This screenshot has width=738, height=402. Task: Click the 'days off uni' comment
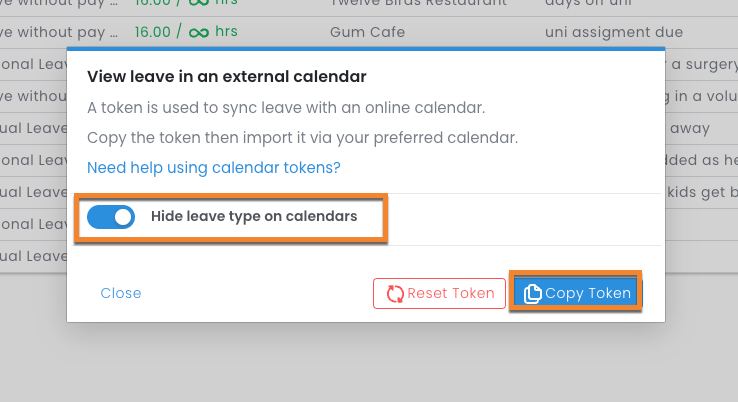coord(587,4)
